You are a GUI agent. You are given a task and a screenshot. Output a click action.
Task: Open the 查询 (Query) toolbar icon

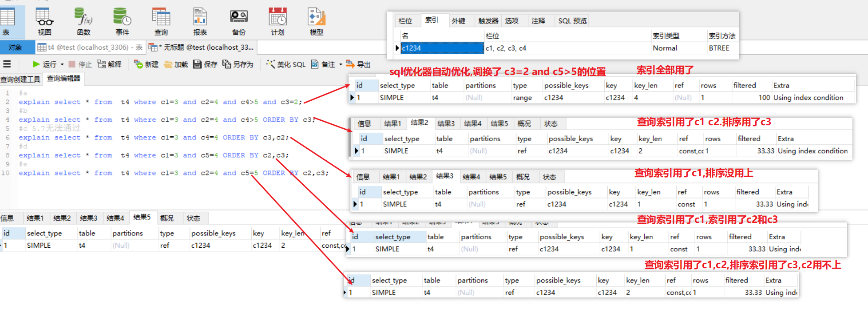point(161,21)
